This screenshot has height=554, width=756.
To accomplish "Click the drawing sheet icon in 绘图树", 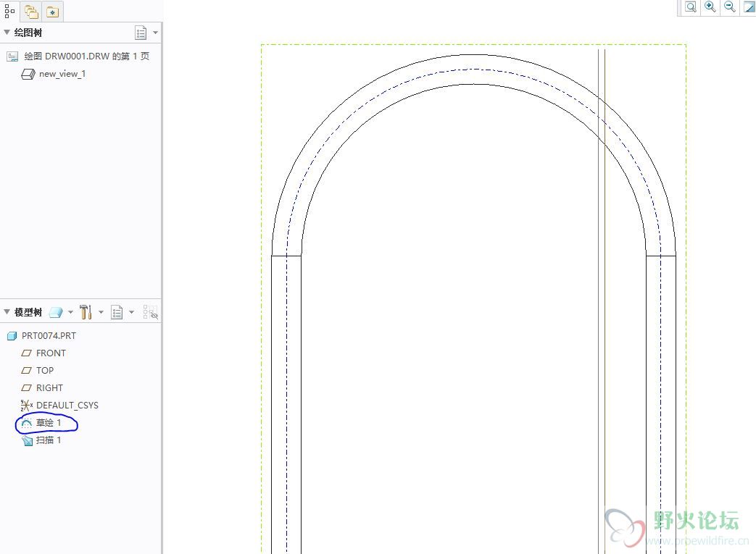I will point(12,56).
